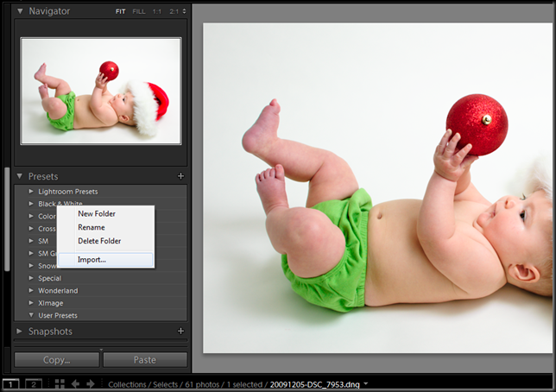
Task: Click the Paste button
Action: [x=145, y=360]
